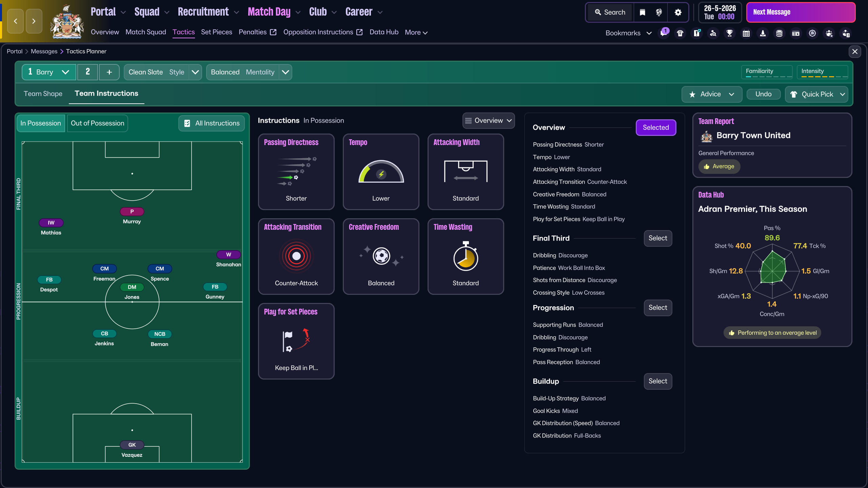This screenshot has width=868, height=488.
Task: Click Select next to Final Third
Action: click(657, 238)
